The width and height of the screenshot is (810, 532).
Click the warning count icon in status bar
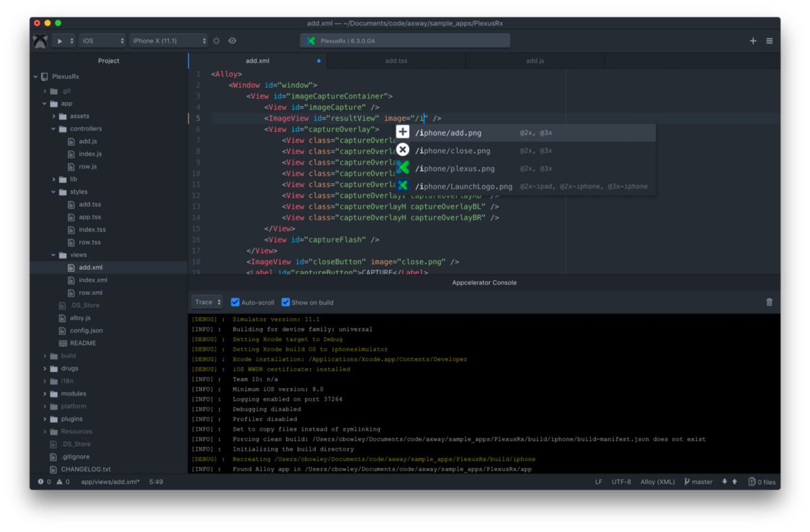(59, 482)
